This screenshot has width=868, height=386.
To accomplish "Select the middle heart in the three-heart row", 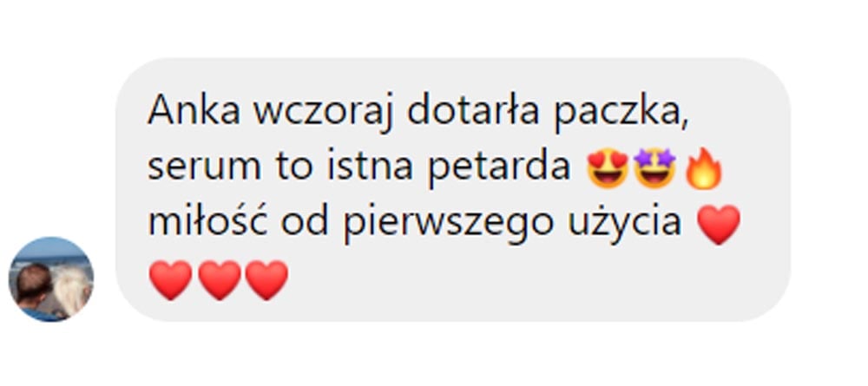I will [x=220, y=280].
